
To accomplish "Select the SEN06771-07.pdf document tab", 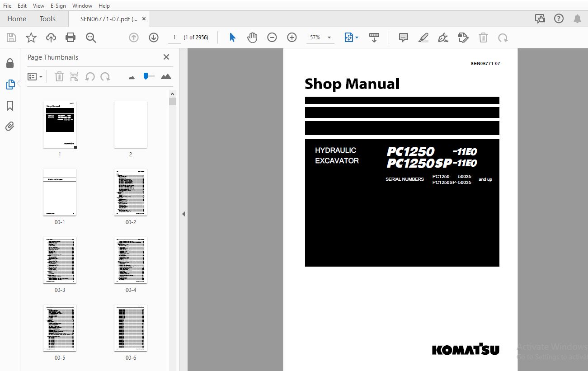I will [x=108, y=19].
